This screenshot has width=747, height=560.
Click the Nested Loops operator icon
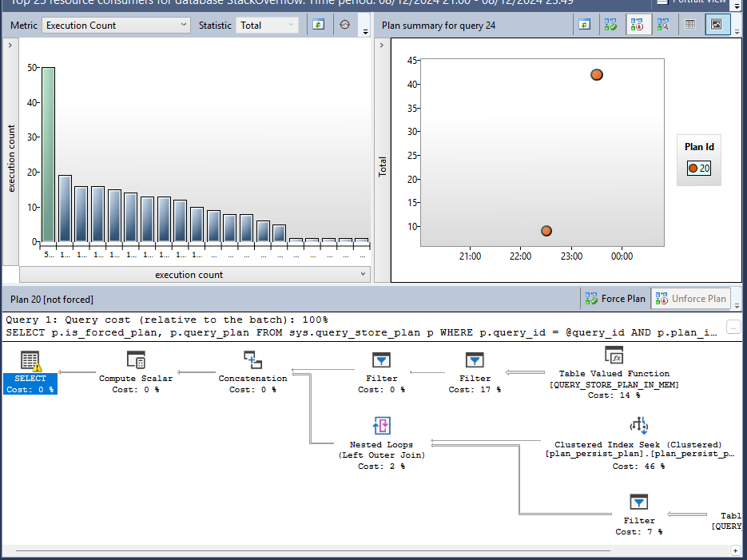(x=382, y=425)
